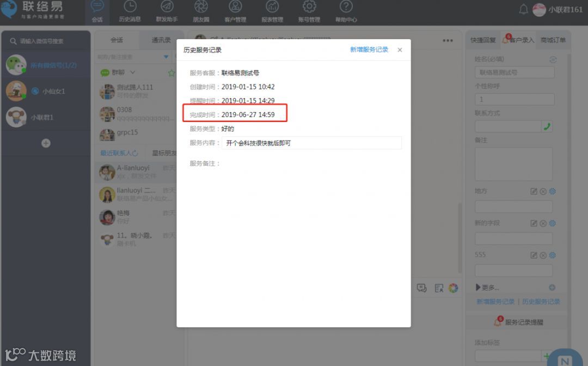Click the three-dots more menu in chat header
The height and width of the screenshot is (366, 588).
point(448,40)
